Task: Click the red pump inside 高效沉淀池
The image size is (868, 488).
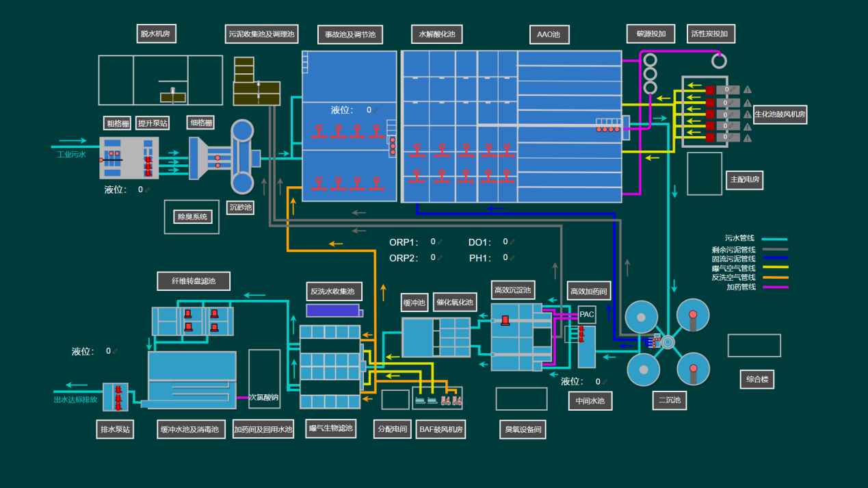Action: point(505,320)
